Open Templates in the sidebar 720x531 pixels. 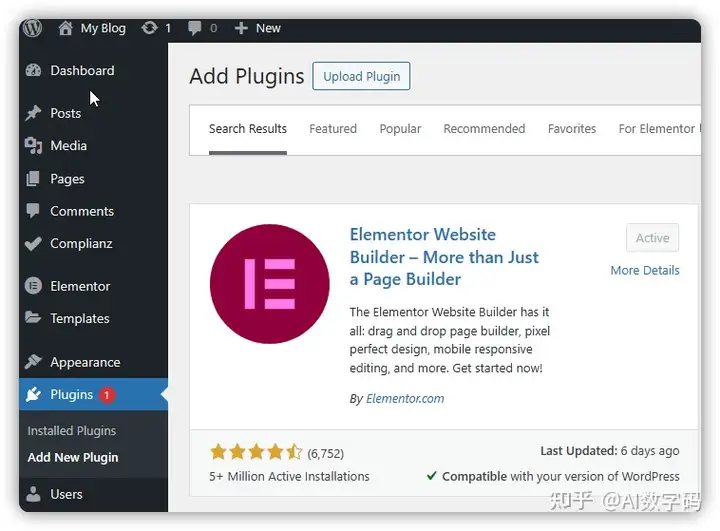pyautogui.click(x=80, y=318)
